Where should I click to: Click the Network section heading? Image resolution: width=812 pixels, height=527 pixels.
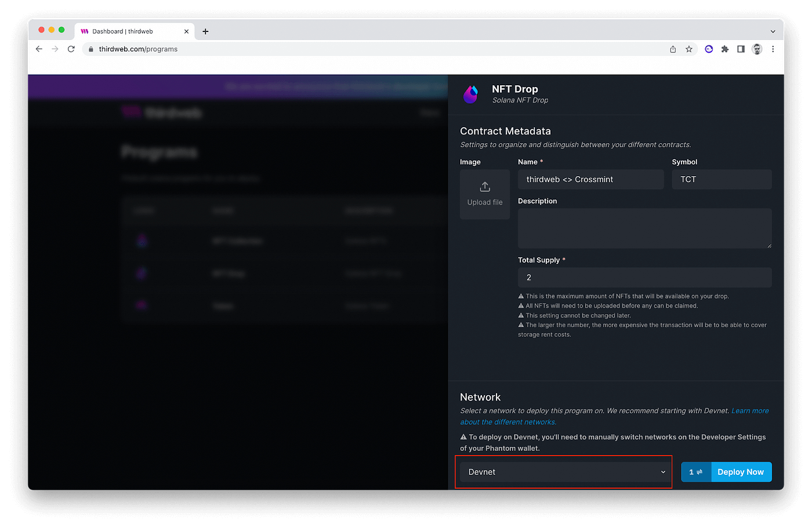[x=480, y=397]
